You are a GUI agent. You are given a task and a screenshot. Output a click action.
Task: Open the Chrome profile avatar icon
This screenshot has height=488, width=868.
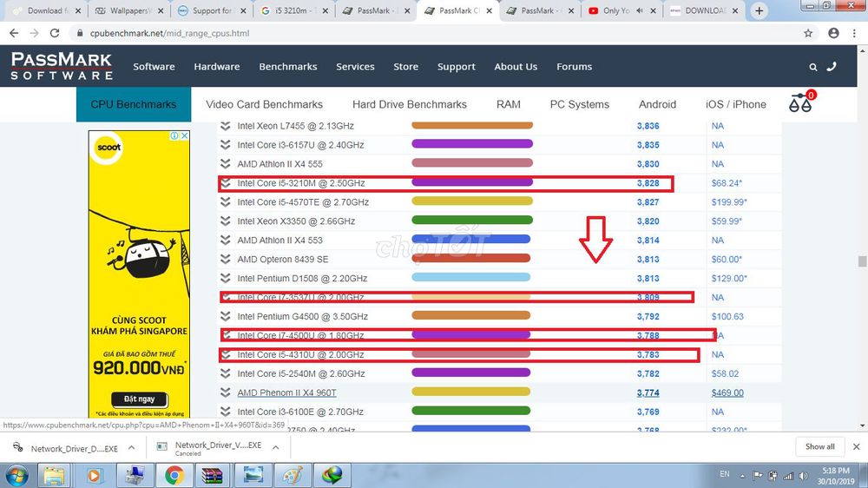[833, 33]
